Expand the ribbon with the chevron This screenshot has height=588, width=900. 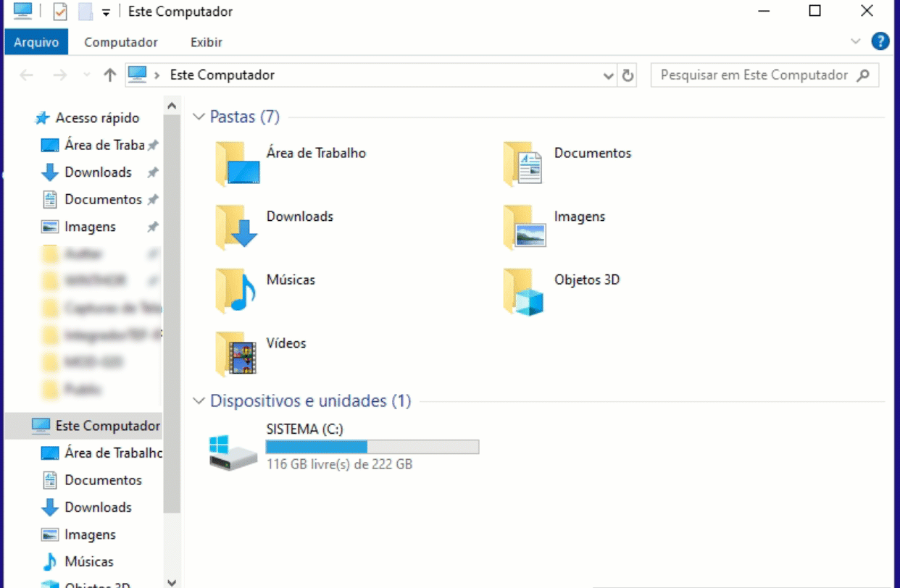[856, 41]
